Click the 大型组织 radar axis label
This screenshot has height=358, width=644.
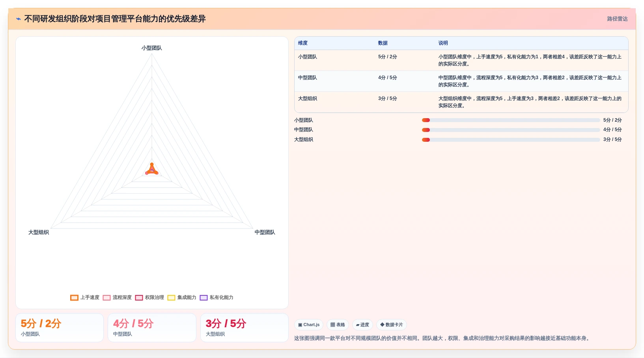click(x=39, y=232)
